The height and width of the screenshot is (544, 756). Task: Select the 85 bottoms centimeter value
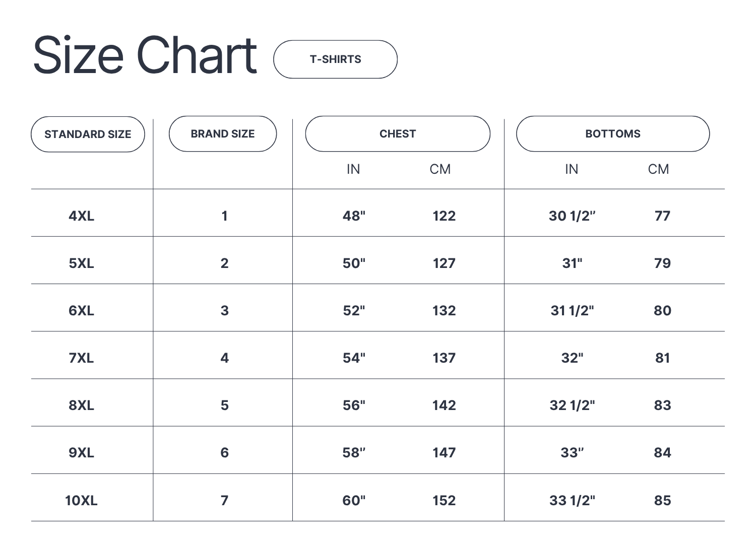[x=662, y=501]
